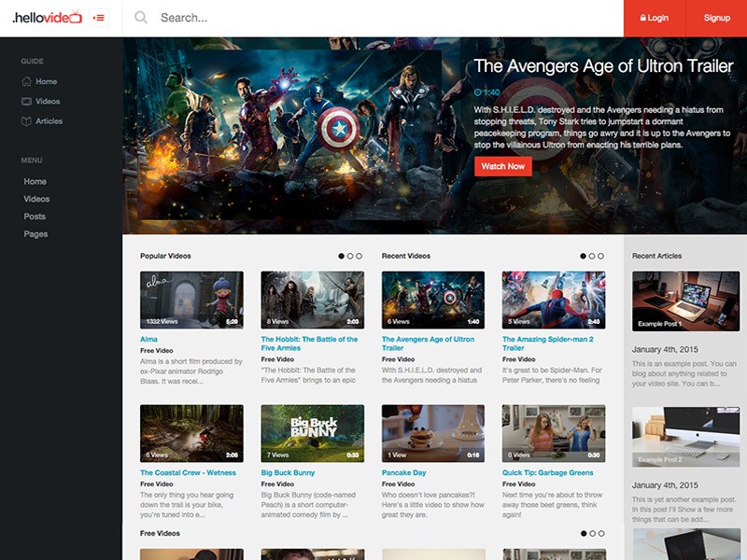Select last carousel dot in Free Videos
Image resolution: width=747 pixels, height=560 pixels.
tap(601, 534)
